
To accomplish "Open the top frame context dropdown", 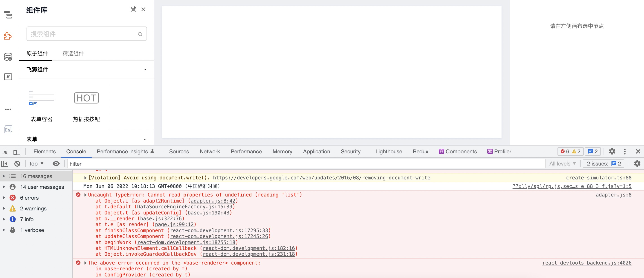I will pos(36,163).
